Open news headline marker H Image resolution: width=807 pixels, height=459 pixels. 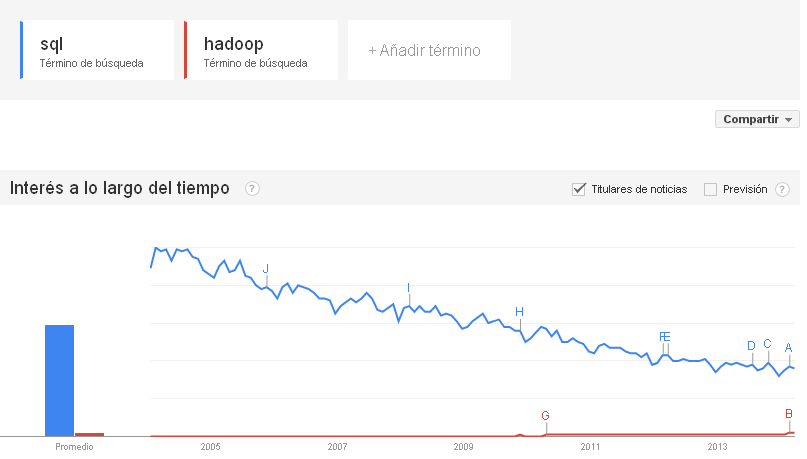[519, 312]
